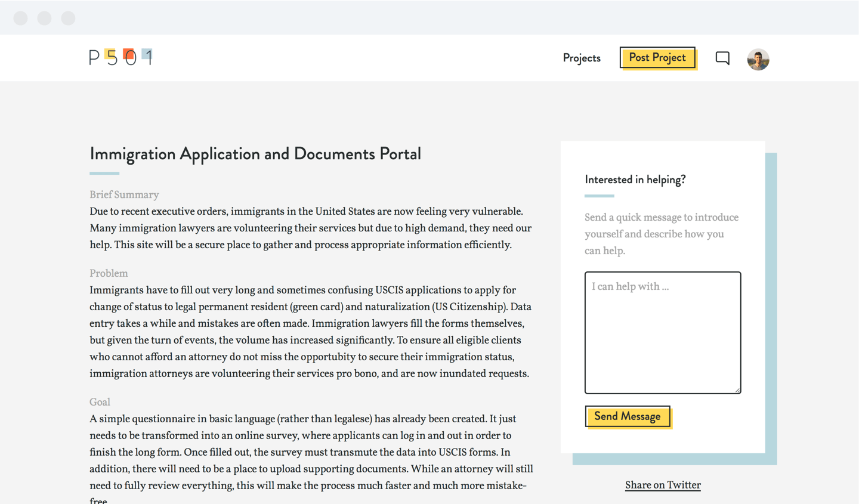The image size is (859, 504).
Task: Open the user profile avatar
Action: (758, 59)
